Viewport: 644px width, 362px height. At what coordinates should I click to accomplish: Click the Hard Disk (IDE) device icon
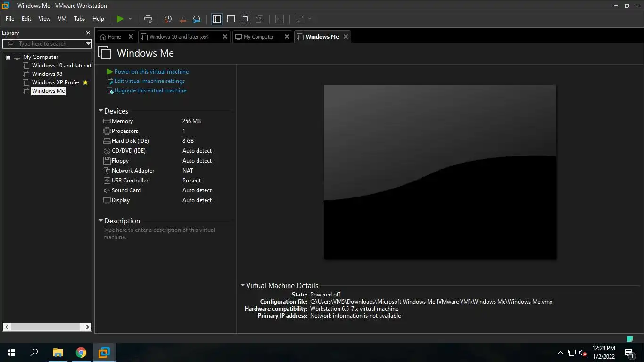[107, 141]
